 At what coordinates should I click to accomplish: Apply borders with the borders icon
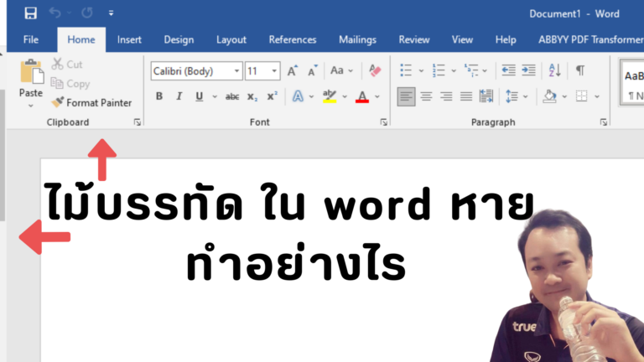582,96
